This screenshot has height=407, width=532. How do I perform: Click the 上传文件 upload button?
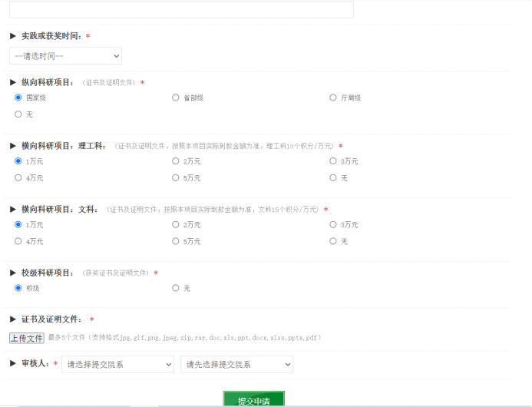coord(27,338)
